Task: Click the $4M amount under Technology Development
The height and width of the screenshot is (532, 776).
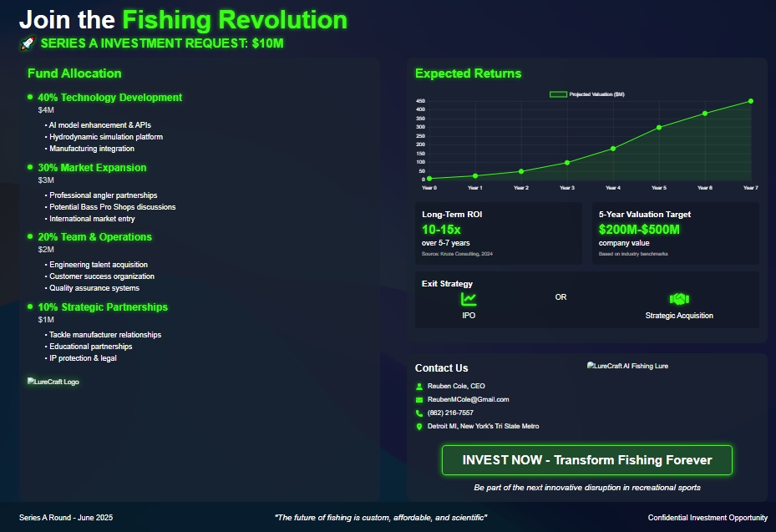Action: 46,110
